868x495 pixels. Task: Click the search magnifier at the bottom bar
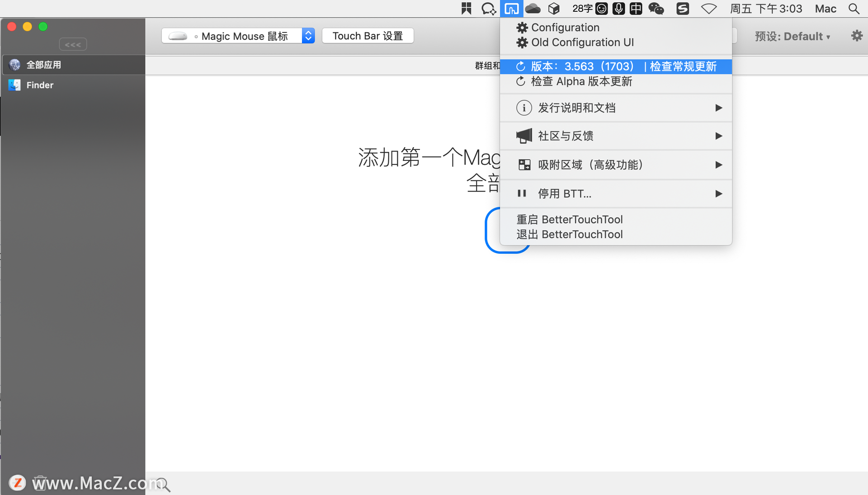tap(163, 485)
